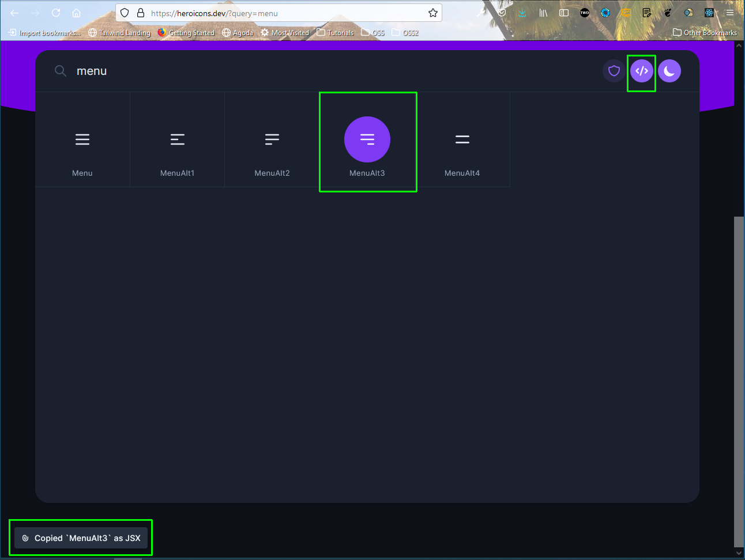The width and height of the screenshot is (745, 560).
Task: Open the Getting Started bookmark
Action: coord(186,33)
